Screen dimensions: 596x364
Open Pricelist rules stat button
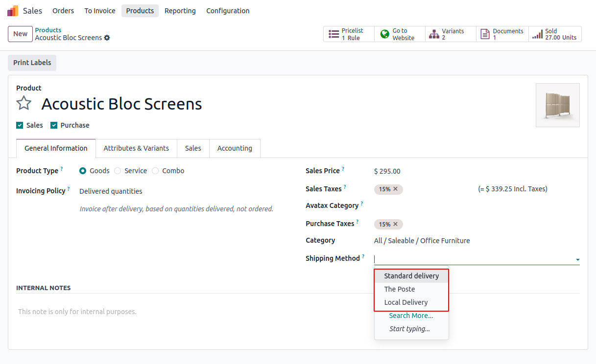tap(349, 34)
